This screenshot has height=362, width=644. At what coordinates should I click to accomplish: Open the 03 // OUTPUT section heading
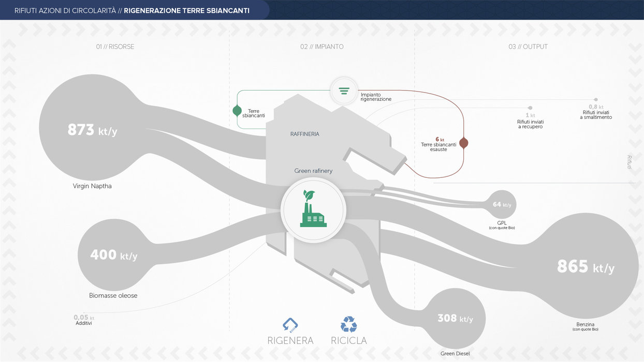pyautogui.click(x=528, y=47)
